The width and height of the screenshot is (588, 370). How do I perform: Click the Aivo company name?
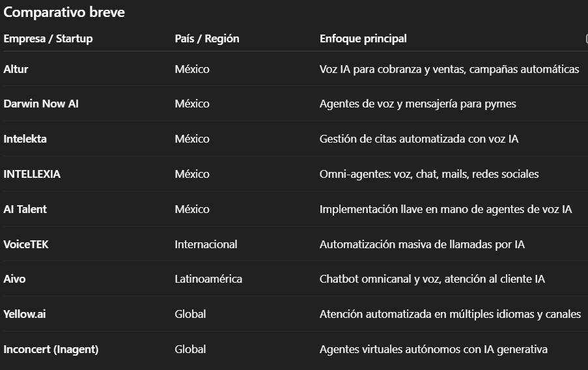(x=15, y=279)
